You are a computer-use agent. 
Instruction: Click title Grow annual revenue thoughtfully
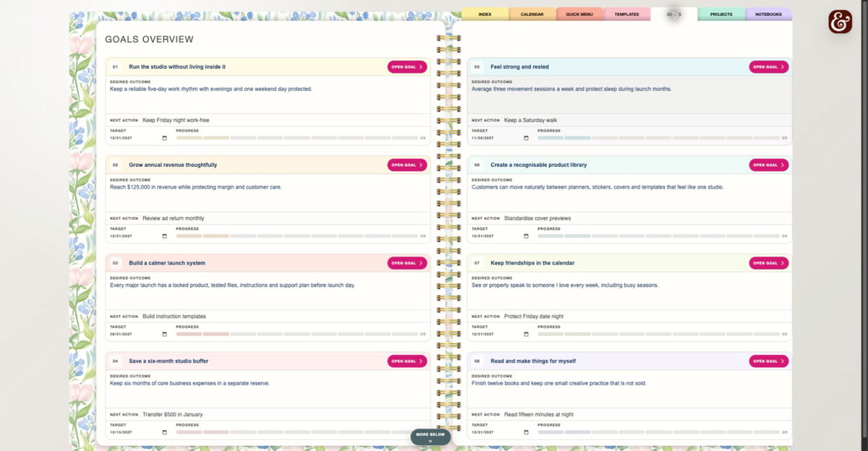click(173, 165)
